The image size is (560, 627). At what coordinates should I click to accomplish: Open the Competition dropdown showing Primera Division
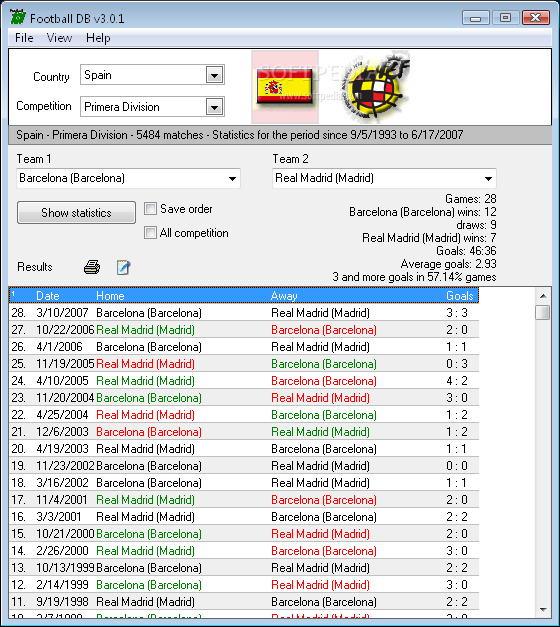pyautogui.click(x=214, y=107)
